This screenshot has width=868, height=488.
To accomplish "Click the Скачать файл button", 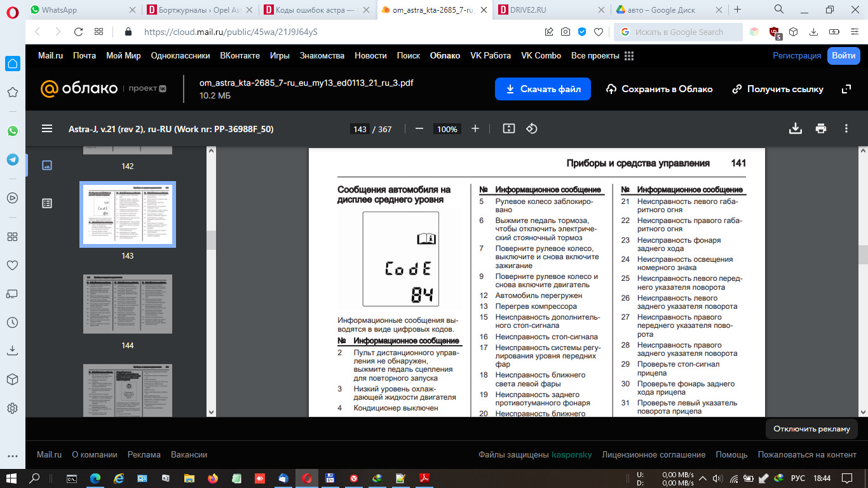I will [543, 89].
